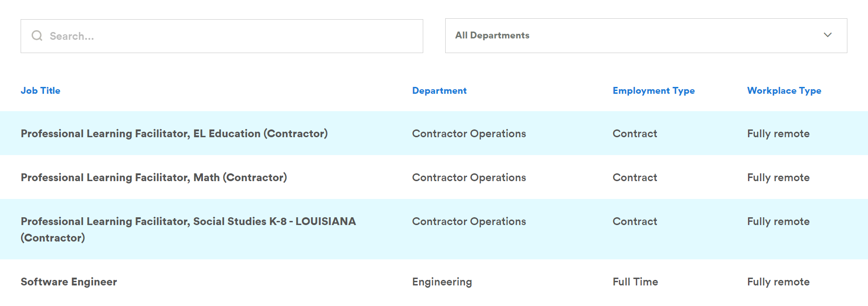Image resolution: width=868 pixels, height=306 pixels.
Task: Open the EL Education Facilitator job listing
Action: pyautogui.click(x=174, y=134)
